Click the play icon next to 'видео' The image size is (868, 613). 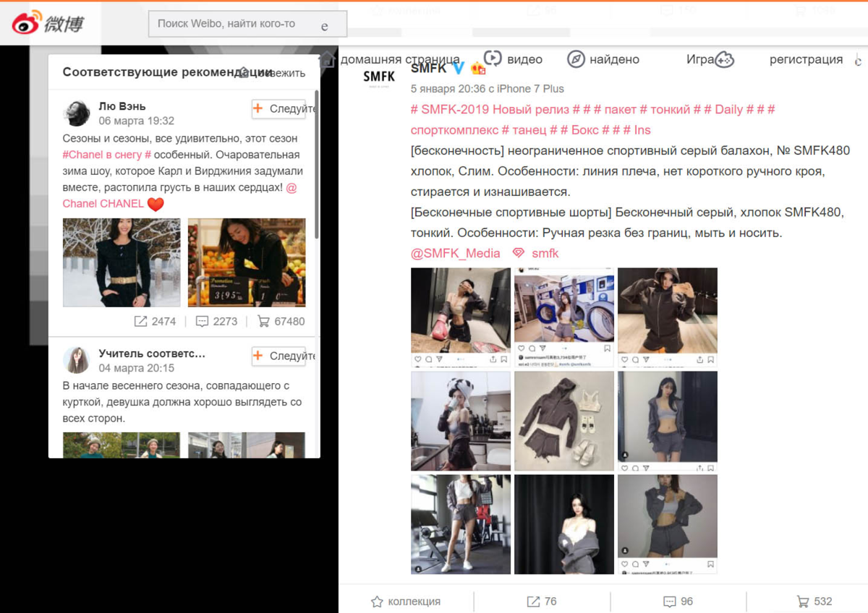point(493,59)
